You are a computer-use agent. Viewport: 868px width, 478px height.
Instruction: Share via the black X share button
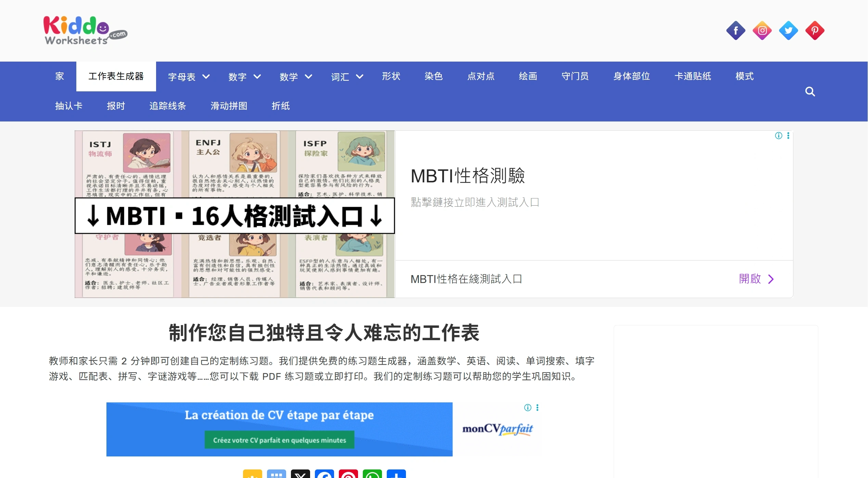pyautogui.click(x=300, y=474)
